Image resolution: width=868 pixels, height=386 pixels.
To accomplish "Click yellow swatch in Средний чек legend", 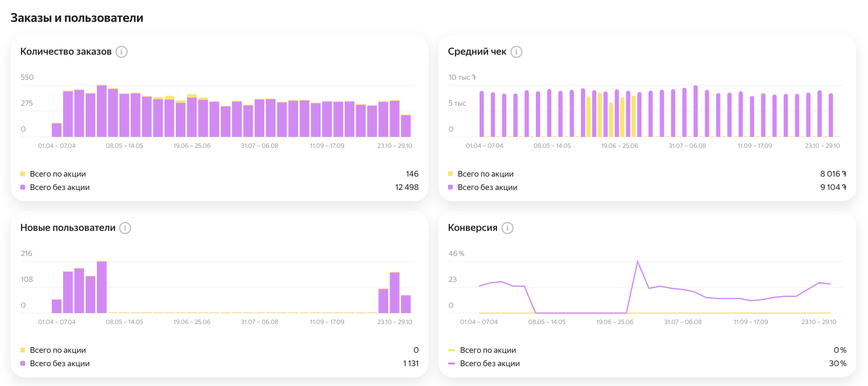I will [x=450, y=174].
